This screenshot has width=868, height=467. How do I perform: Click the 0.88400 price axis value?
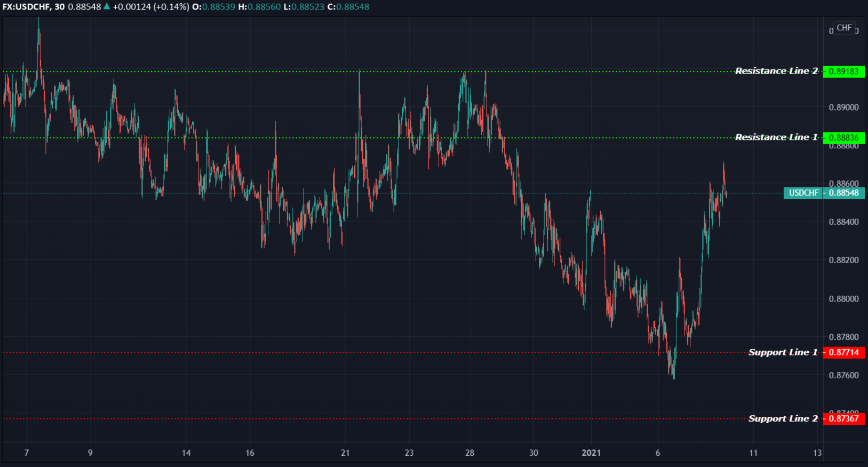coord(843,222)
